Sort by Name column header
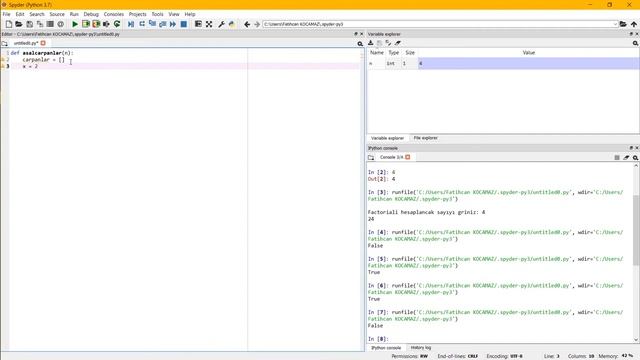Screen dimensions: 640x360 tap(376, 53)
